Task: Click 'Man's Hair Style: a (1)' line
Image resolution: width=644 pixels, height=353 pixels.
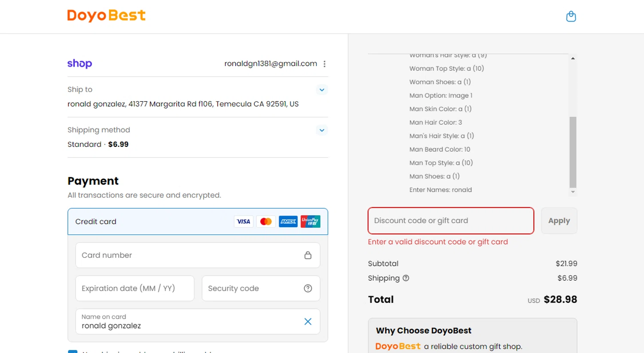Action: pyautogui.click(x=442, y=136)
